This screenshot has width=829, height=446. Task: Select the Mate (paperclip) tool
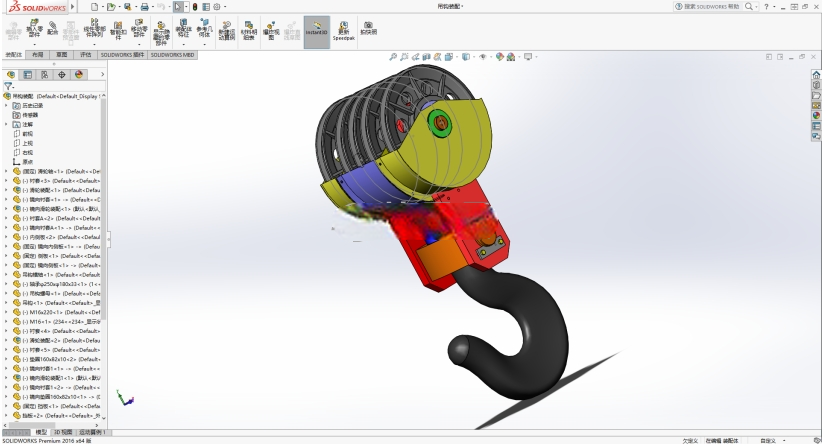(53, 29)
